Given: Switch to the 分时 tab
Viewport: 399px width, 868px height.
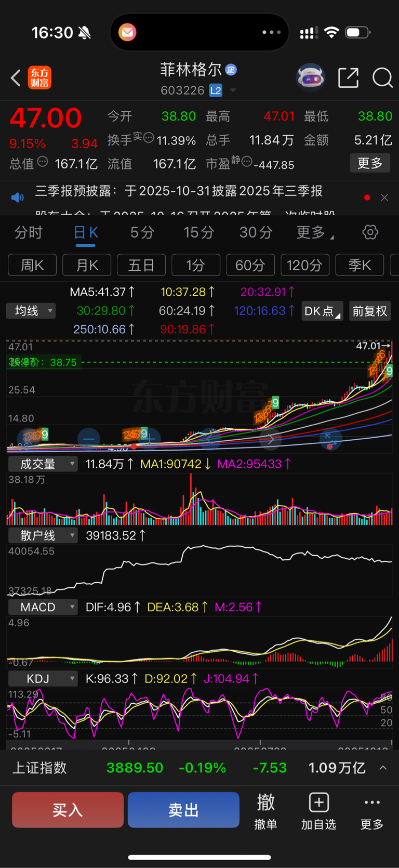Looking at the screenshot, I should pyautogui.click(x=29, y=232).
